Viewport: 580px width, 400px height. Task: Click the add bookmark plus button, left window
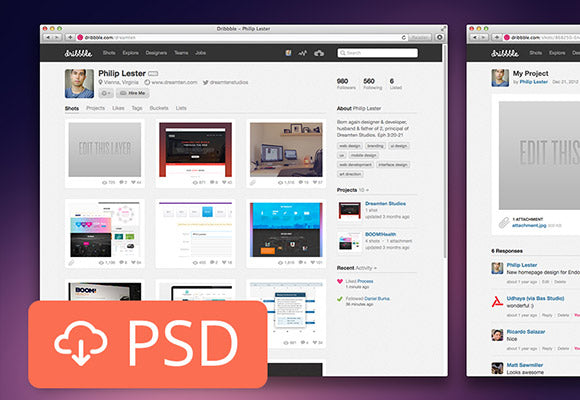coord(70,37)
